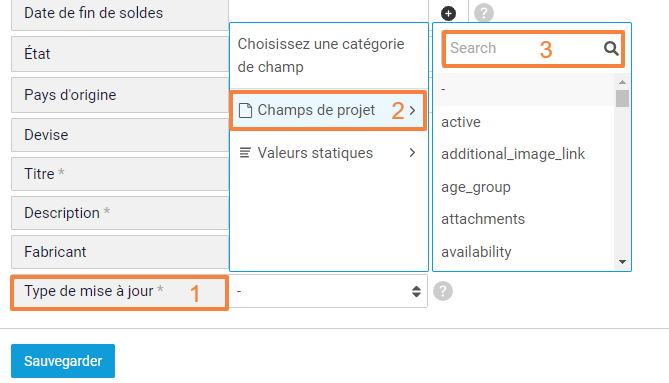This screenshot has height=383, width=669.
Task: Click the Sauvegarder button
Action: coord(63,361)
